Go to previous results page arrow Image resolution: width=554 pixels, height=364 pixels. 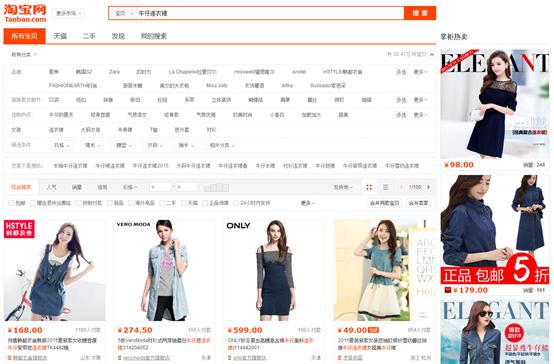point(402,187)
